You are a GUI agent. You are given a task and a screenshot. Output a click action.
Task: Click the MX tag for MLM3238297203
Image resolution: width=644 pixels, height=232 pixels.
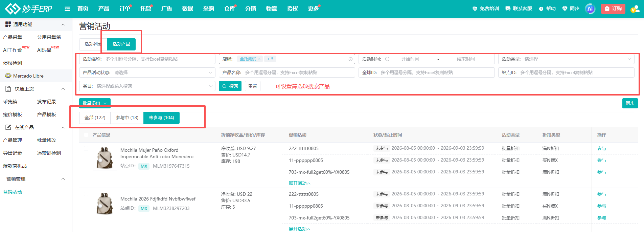tap(144, 209)
